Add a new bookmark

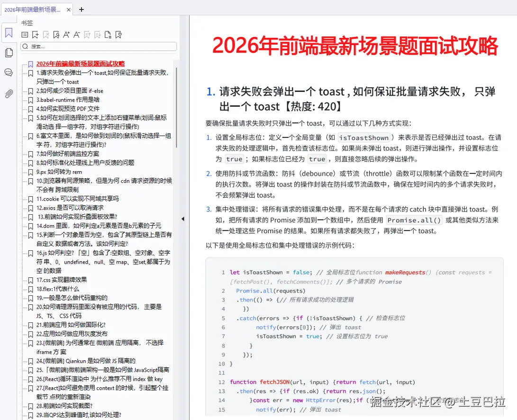(x=35, y=35)
